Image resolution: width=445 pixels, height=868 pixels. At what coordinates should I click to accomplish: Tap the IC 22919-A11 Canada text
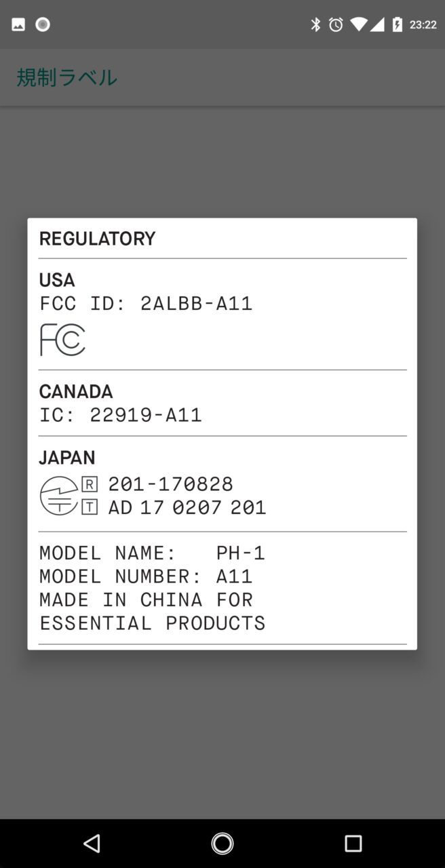click(x=121, y=415)
